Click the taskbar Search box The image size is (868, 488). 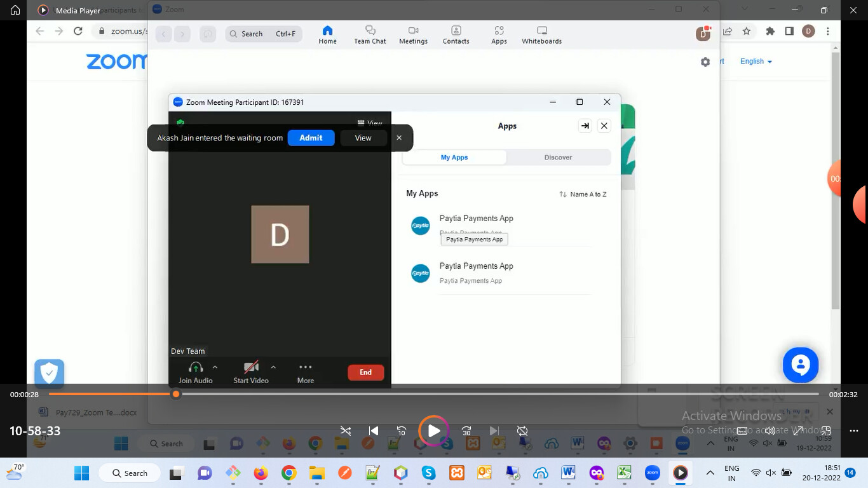point(129,473)
